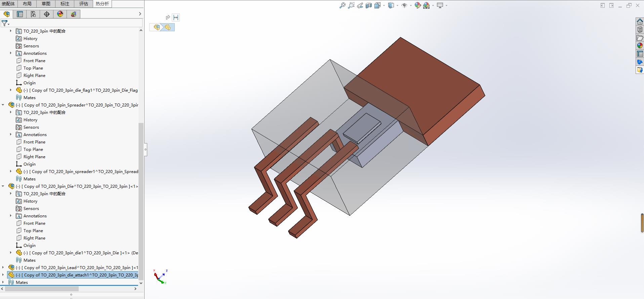
Task: Select the highlighted die_attach1 tree row
Action: [x=73, y=275]
